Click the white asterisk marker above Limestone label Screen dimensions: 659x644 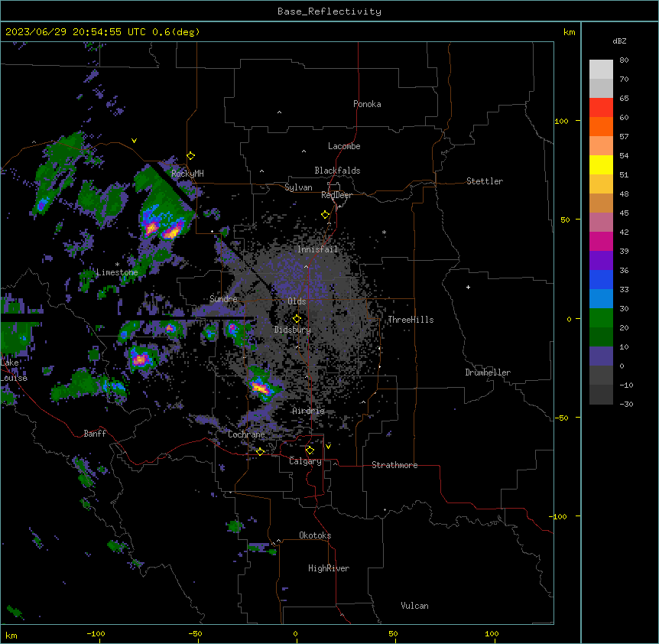pos(117,265)
